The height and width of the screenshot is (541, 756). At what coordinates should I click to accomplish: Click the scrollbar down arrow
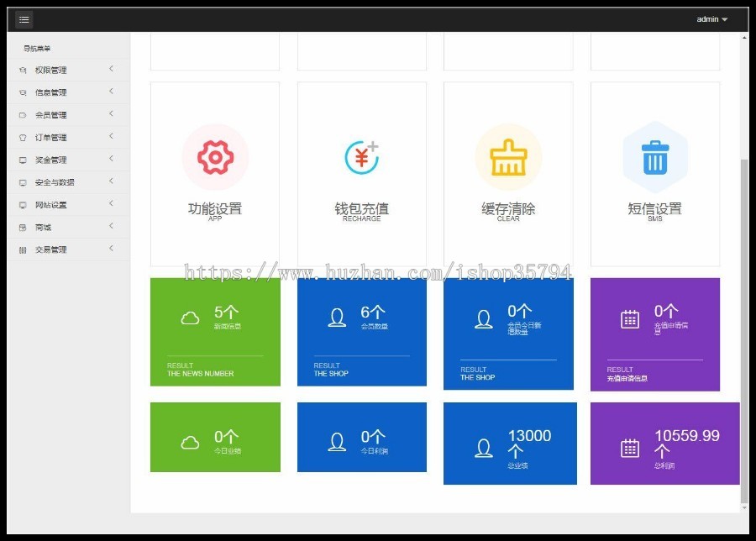click(744, 507)
